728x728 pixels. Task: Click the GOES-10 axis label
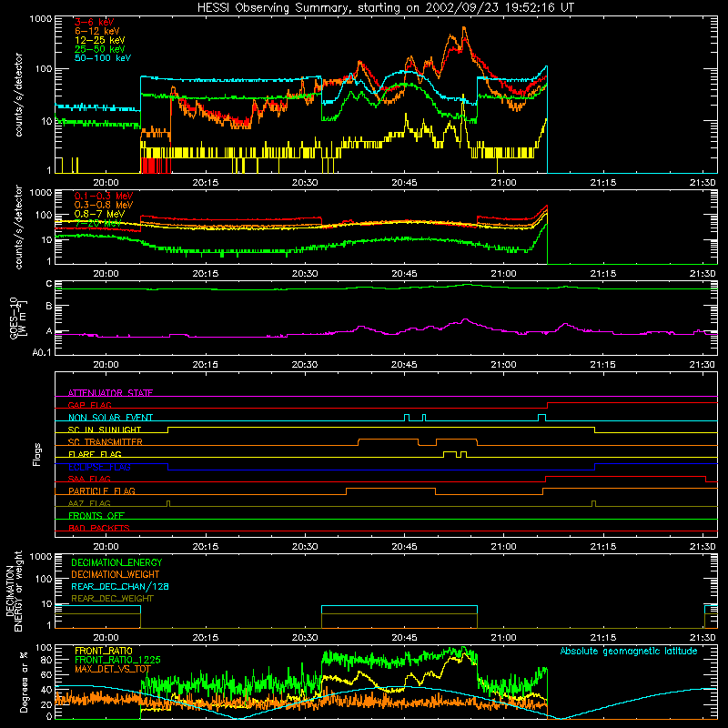(18, 318)
